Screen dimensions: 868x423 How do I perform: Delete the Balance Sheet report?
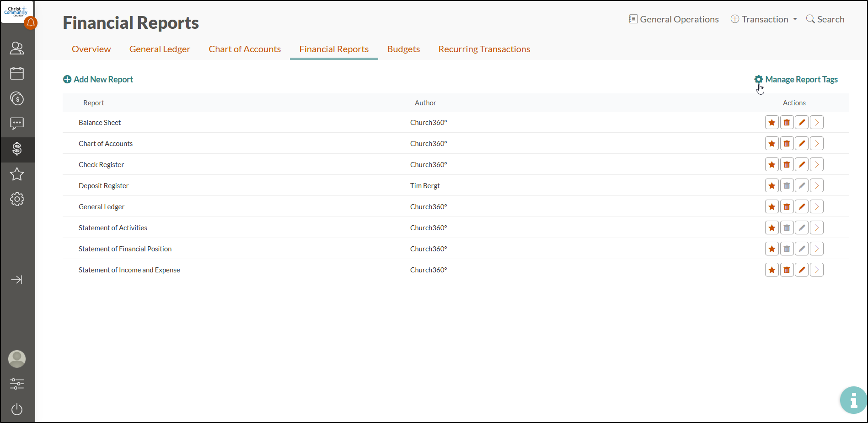click(787, 123)
